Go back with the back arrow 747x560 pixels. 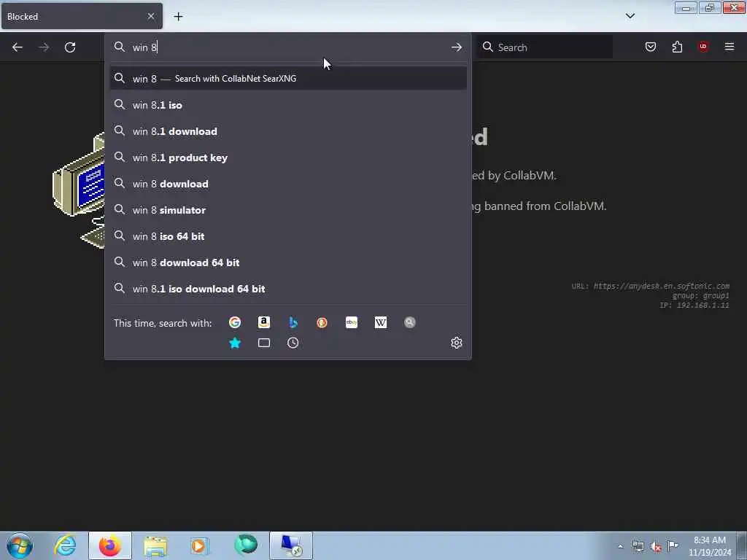click(18, 47)
